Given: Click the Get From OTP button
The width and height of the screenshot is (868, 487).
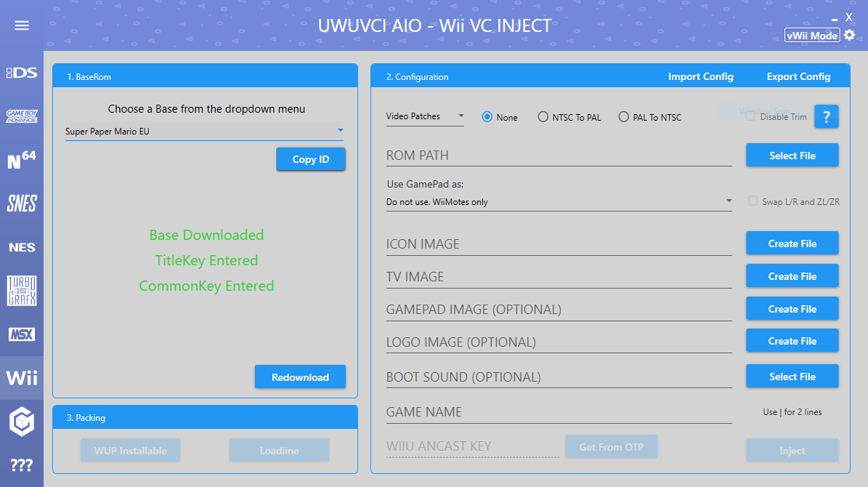Looking at the screenshot, I should click(x=611, y=446).
